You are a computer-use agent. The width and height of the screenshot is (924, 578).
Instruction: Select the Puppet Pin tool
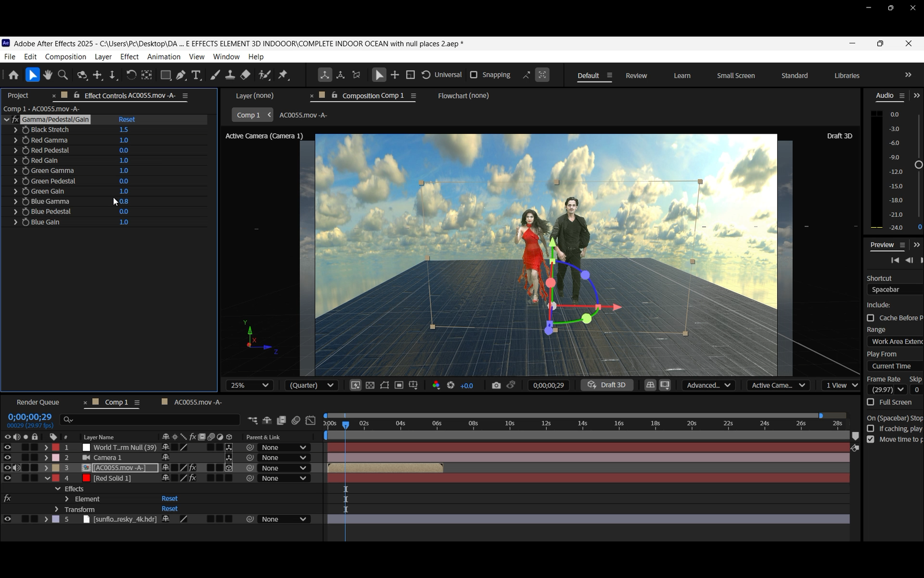(283, 75)
